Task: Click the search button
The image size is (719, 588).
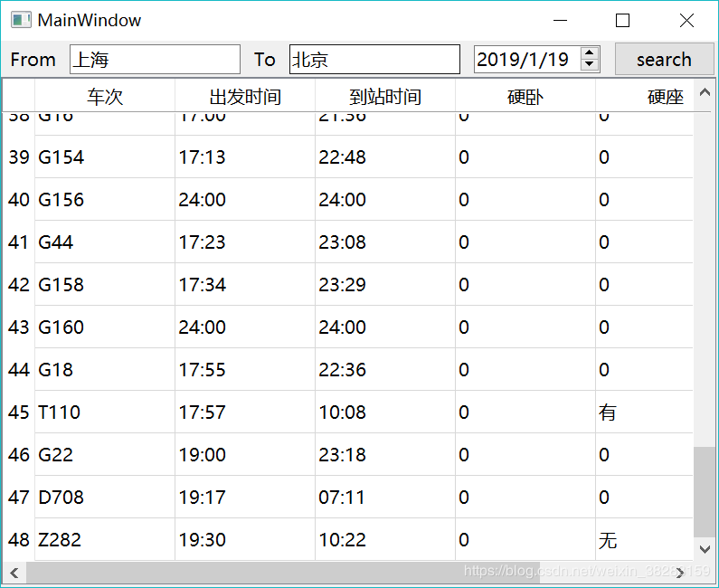Action: (x=664, y=60)
